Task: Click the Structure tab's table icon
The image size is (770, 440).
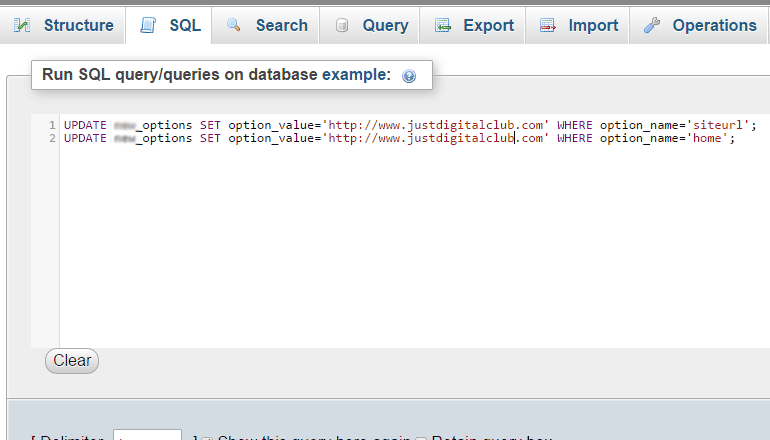Action: (x=22, y=25)
